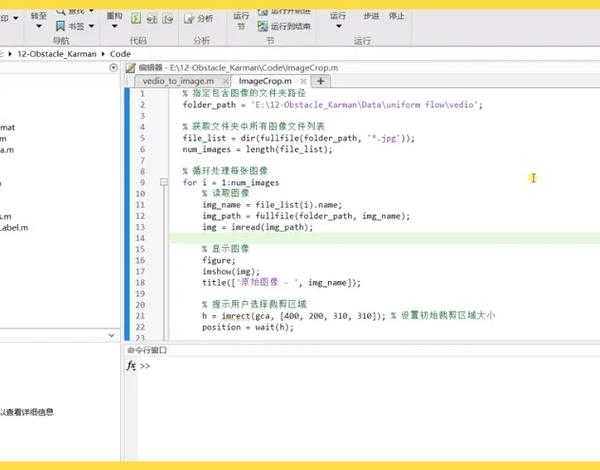Click the 步进 step button
This screenshot has height=470, width=600.
coord(371,16)
